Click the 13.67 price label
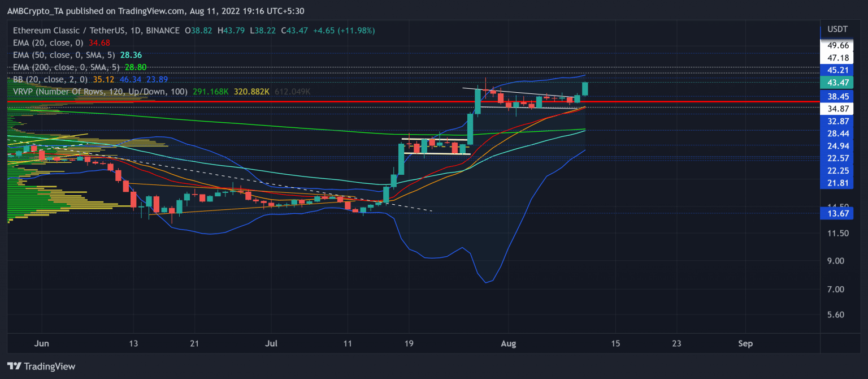Viewport: 868px width, 379px height. (837, 213)
